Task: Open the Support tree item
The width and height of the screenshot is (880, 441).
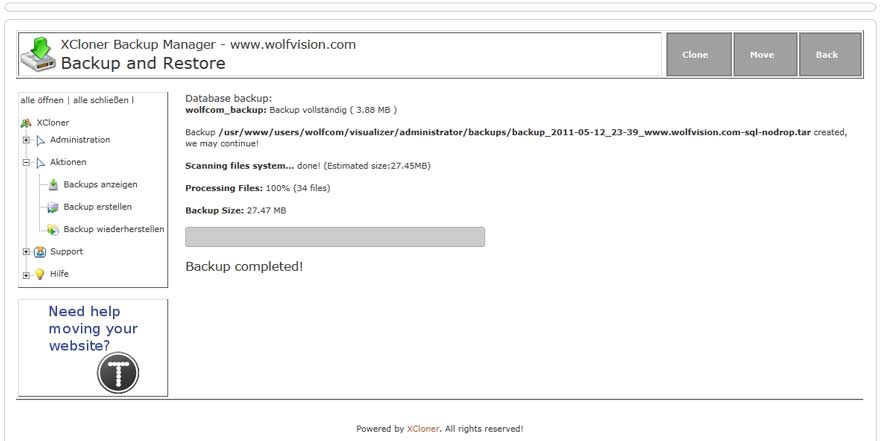Action: [66, 252]
